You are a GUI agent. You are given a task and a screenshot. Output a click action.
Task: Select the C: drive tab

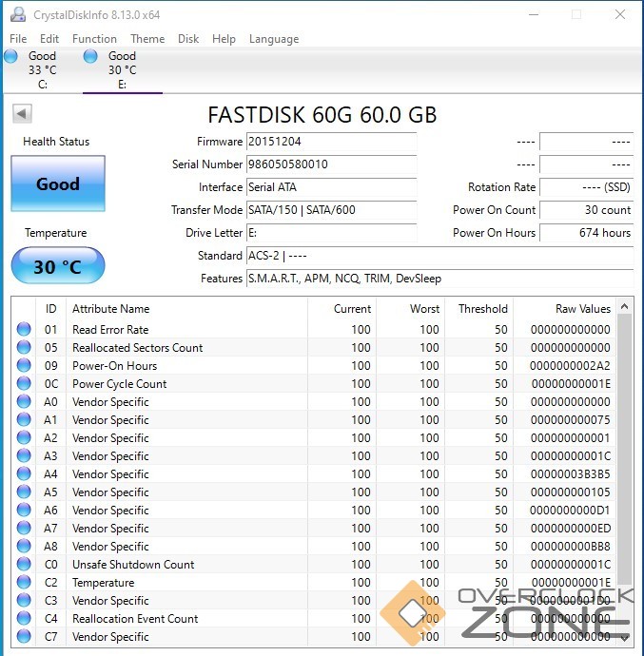point(42,70)
